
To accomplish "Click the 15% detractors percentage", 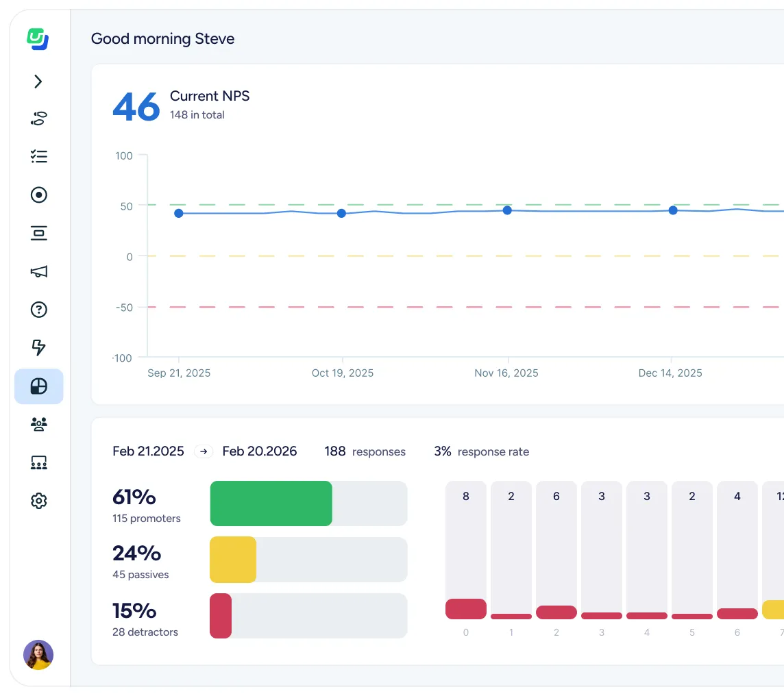I will pyautogui.click(x=134, y=610).
